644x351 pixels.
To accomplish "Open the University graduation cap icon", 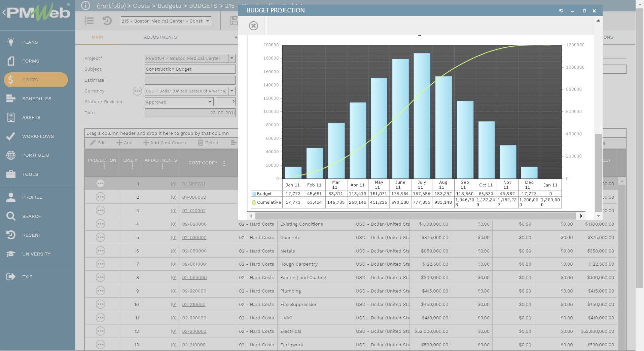I will (x=11, y=254).
